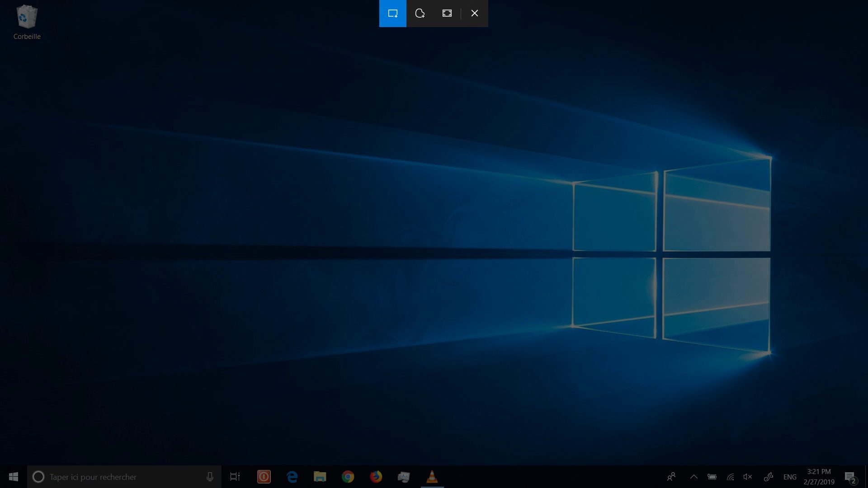Click the Cortana circle icon
Screen dimensions: 868x488
38,477
